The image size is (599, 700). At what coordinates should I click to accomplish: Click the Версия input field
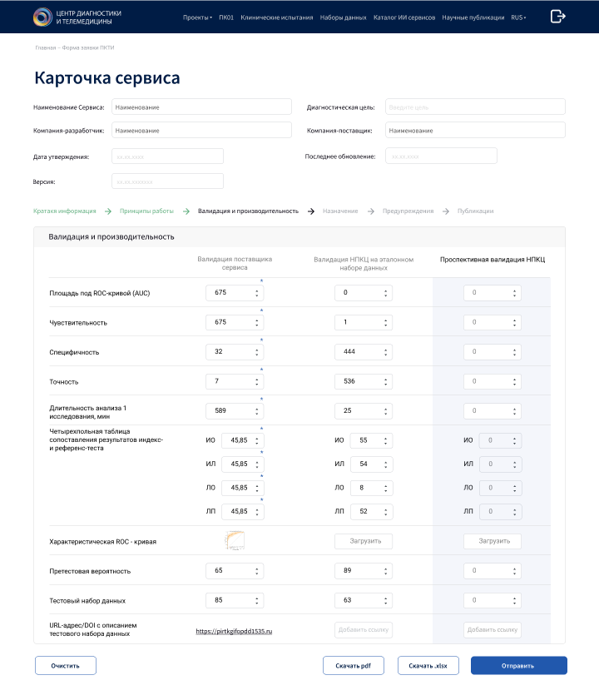(167, 181)
